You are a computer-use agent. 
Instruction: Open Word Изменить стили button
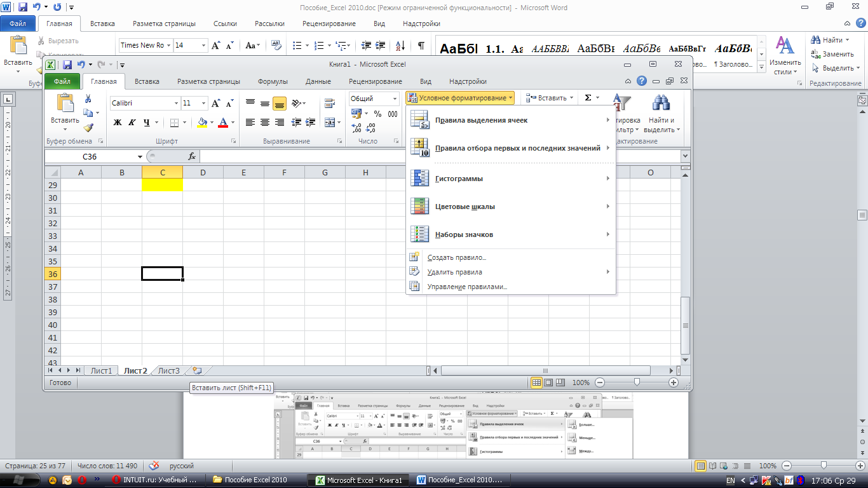pyautogui.click(x=785, y=56)
